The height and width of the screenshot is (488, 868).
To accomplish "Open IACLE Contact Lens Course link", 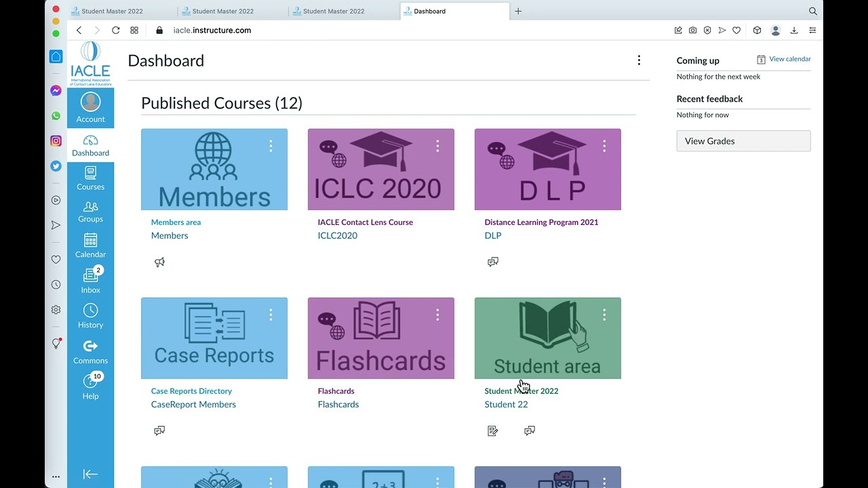I will point(365,222).
